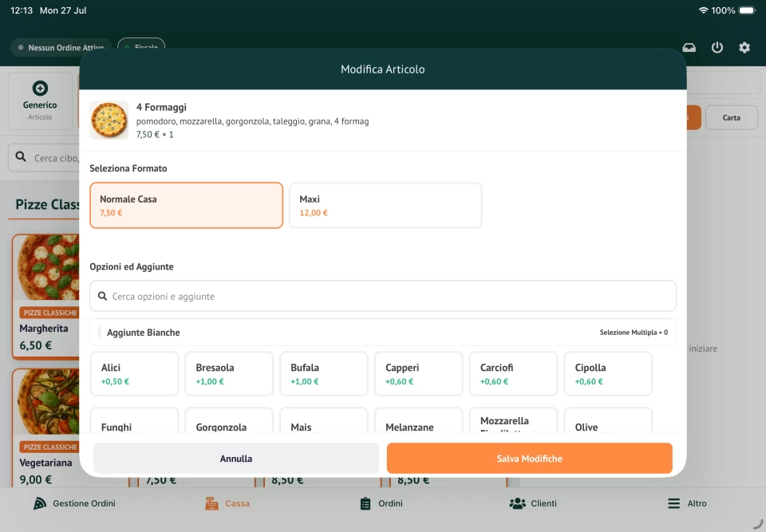766x532 pixels.
Task: Click Annulla to cancel changes
Action: [x=236, y=459]
